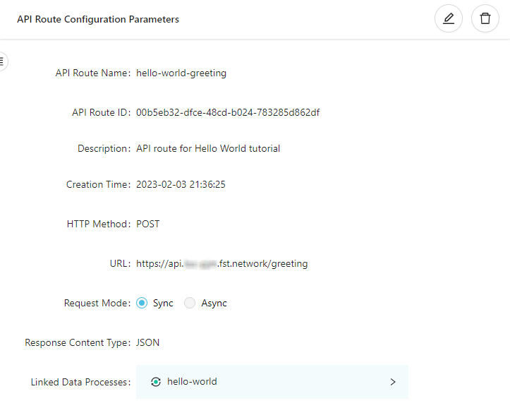
Task: Click the hello-world data process icon
Action: 156,382
